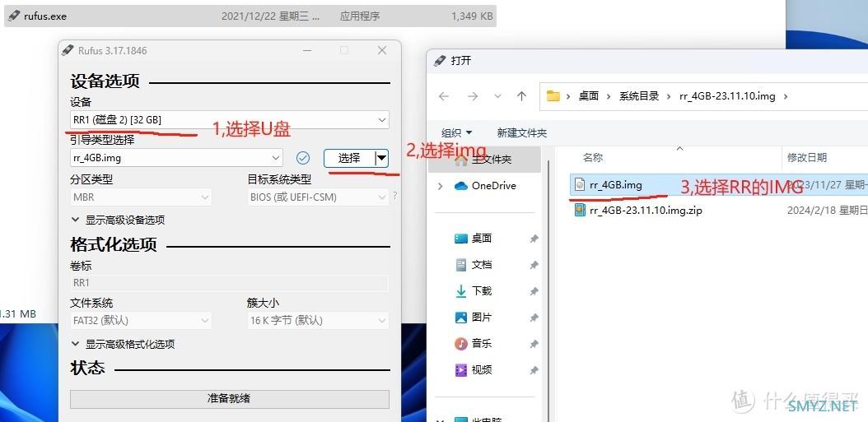Image resolution: width=868 pixels, height=422 pixels.
Task: Close the Rufus window
Action: point(382,50)
